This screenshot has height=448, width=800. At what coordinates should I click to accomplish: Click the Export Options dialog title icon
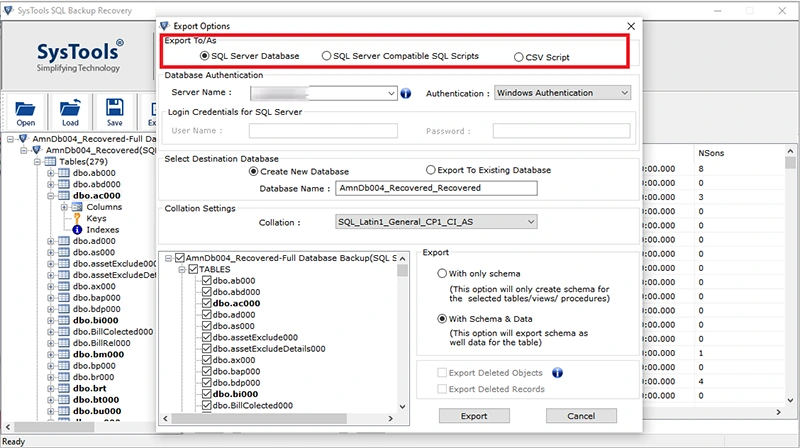(164, 26)
